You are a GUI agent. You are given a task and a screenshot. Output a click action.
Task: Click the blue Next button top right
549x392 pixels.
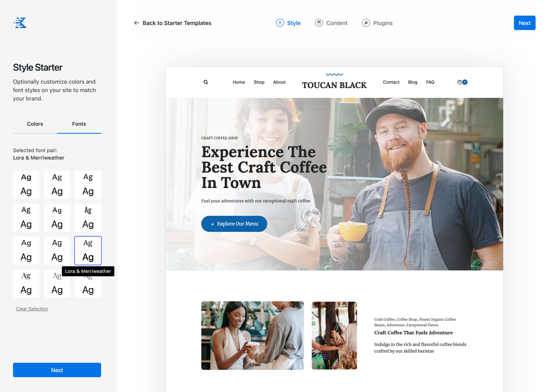click(x=524, y=23)
